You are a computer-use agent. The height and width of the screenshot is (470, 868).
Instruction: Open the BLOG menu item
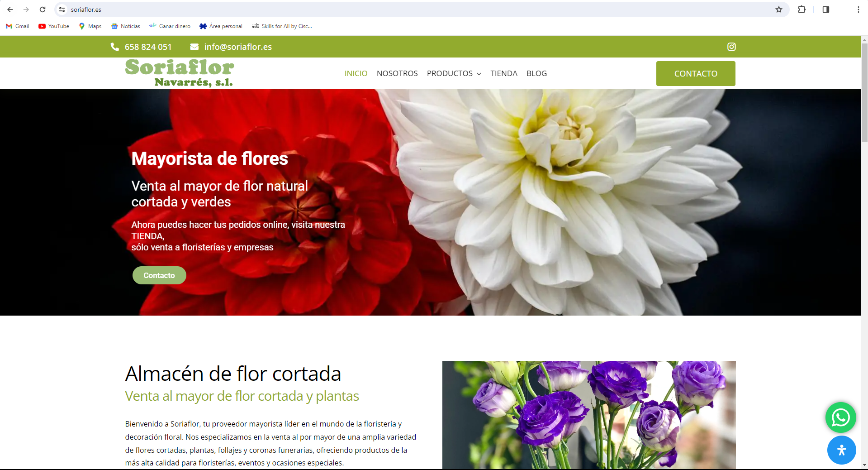(536, 73)
